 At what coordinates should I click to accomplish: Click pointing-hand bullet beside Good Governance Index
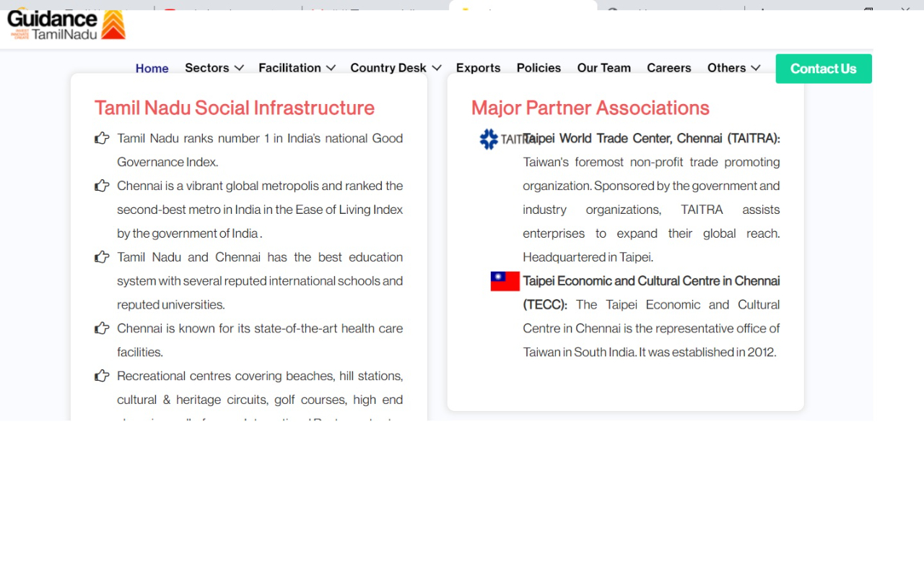click(x=102, y=138)
